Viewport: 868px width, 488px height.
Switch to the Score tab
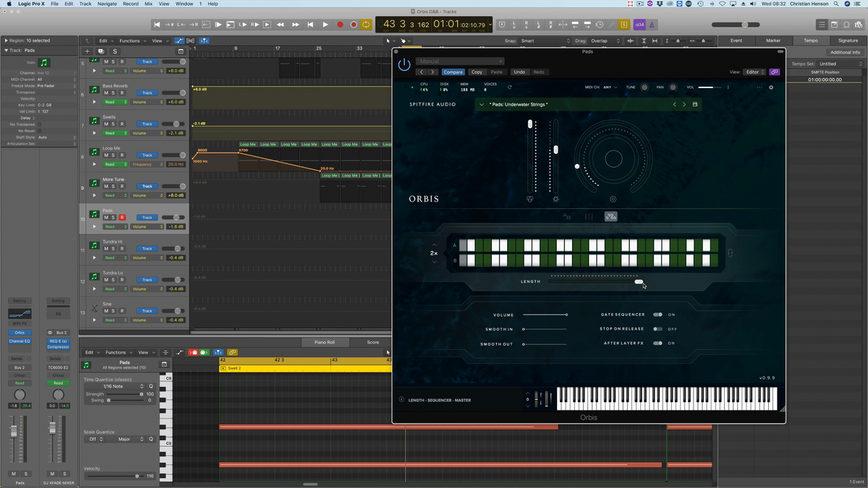[x=373, y=342]
